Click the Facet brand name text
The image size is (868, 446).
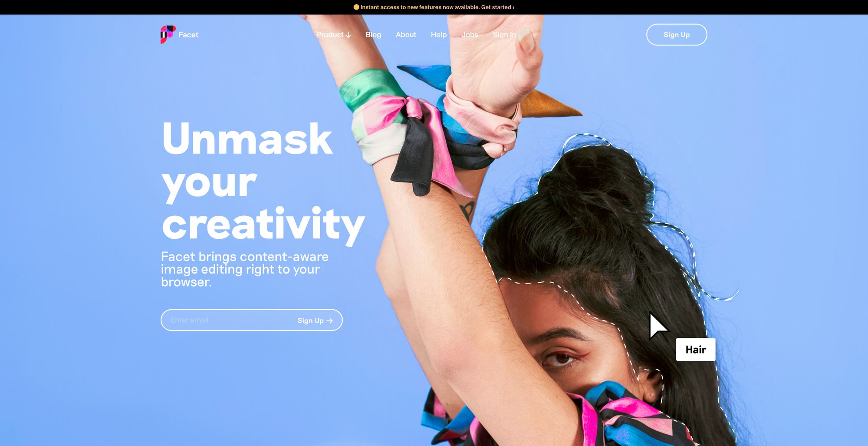pyautogui.click(x=188, y=35)
